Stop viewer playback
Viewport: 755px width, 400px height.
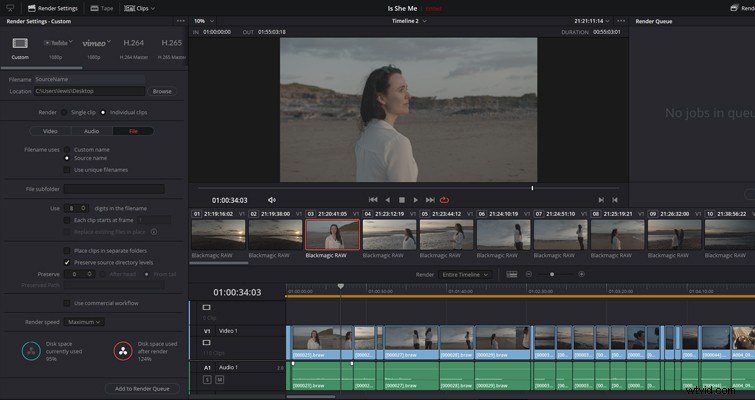[402, 200]
